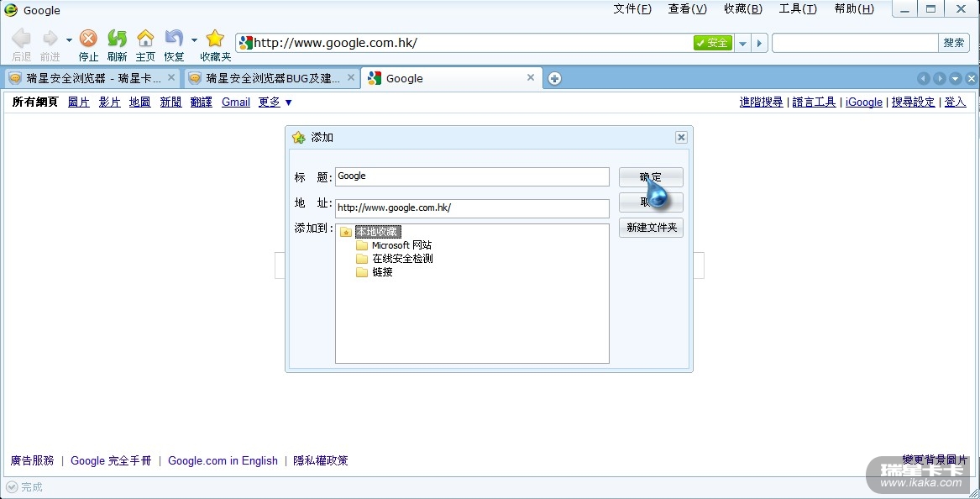Screen dimensions: 980x499
Task: Click the 翻譯 link
Action: 202,102
